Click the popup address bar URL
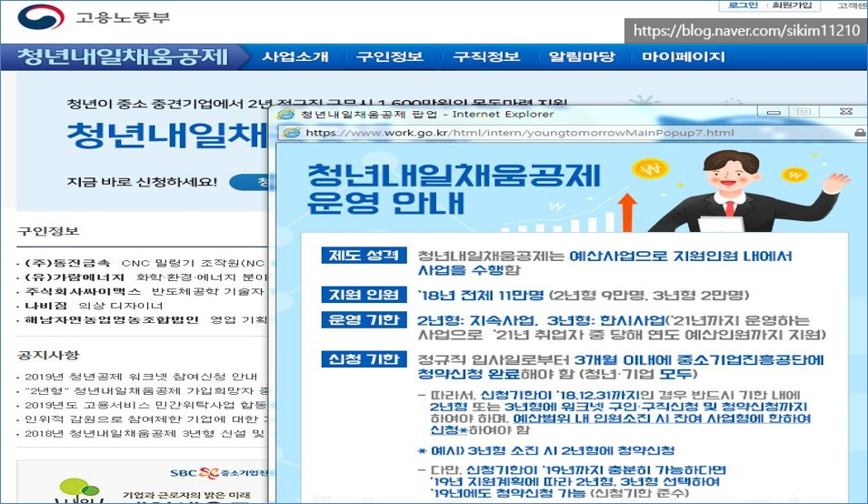This screenshot has width=868, height=504. [520, 133]
